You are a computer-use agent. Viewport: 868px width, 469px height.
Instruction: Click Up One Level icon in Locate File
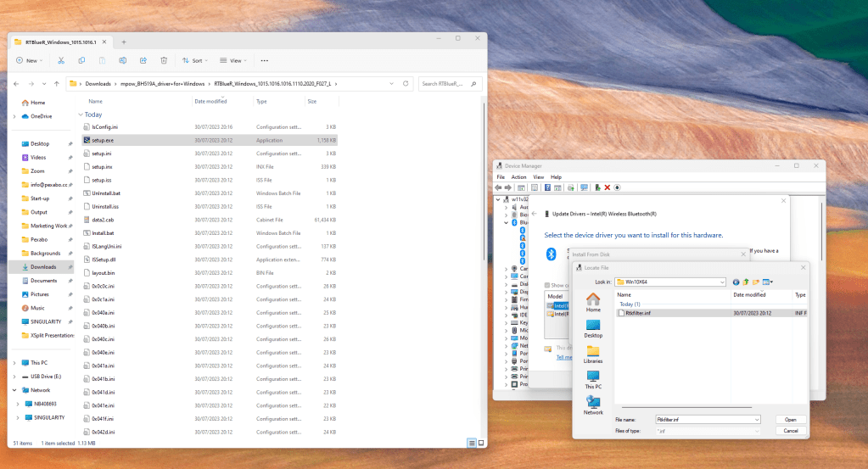click(x=746, y=282)
